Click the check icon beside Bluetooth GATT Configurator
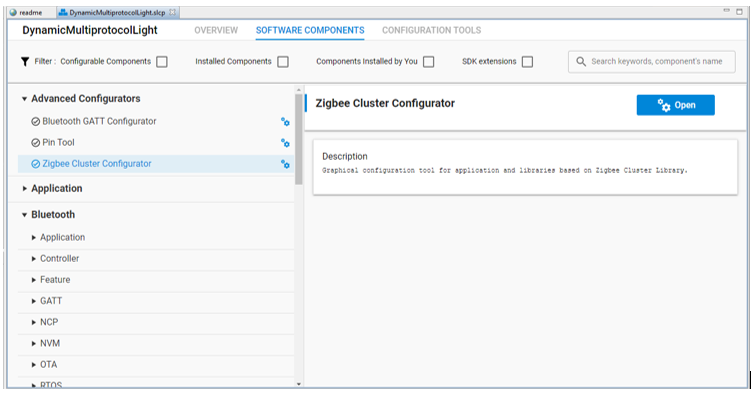 coord(35,122)
